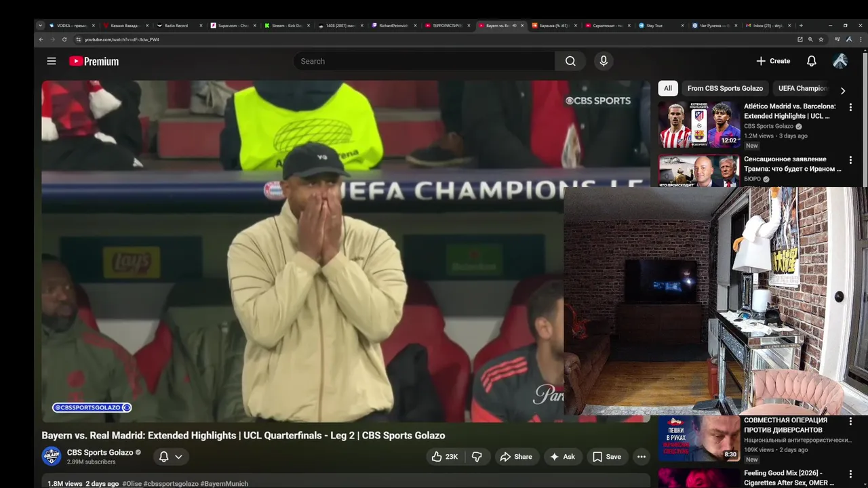Open the zoom magnifier in address bar
Viewport: 868px width, 488px height.
tap(810, 39)
